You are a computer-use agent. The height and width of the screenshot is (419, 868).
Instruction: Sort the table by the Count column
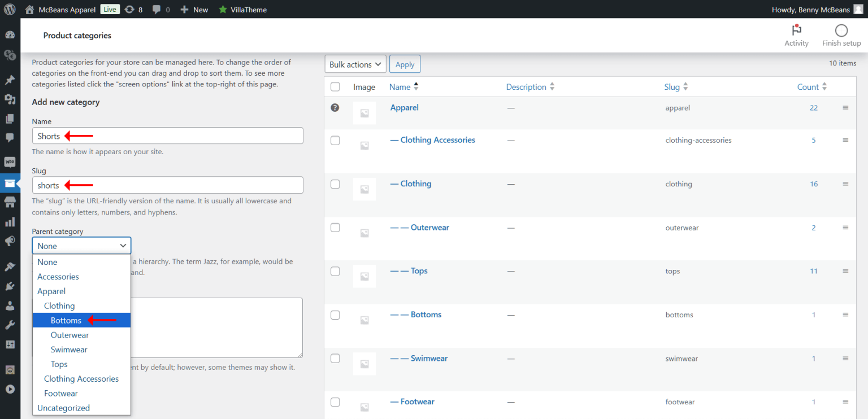tap(812, 87)
